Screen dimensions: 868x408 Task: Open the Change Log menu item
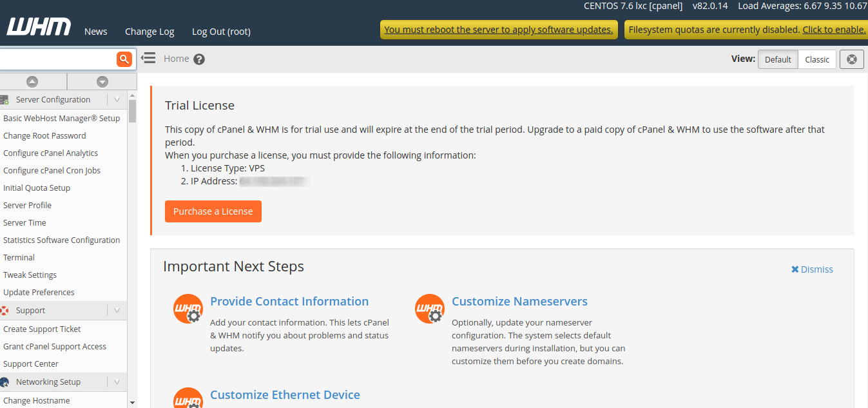149,32
